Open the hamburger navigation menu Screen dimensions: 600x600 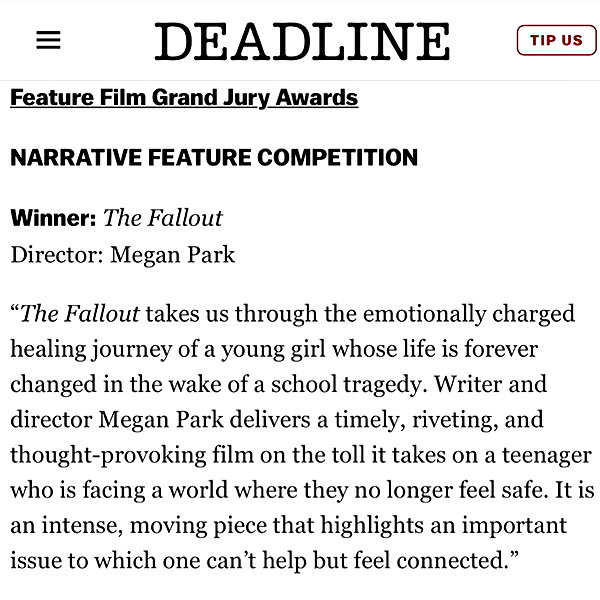point(48,40)
